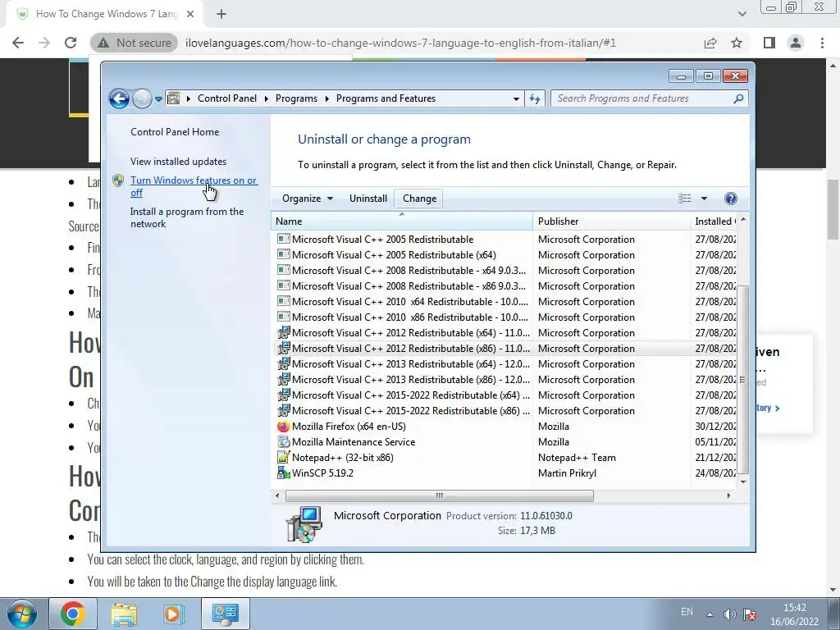Screen dimensions: 840x630
Task: Open the recent pages dropdown arrow beside navigation arrows
Action: (x=158, y=99)
